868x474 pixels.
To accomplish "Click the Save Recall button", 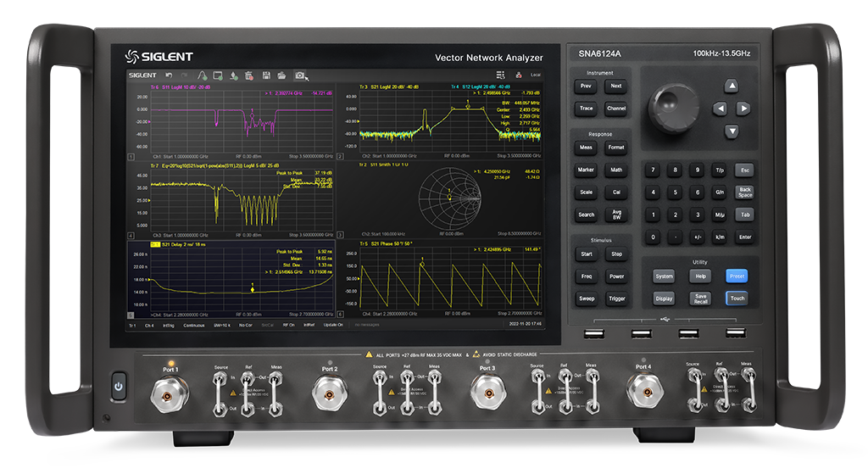I will click(x=700, y=298).
